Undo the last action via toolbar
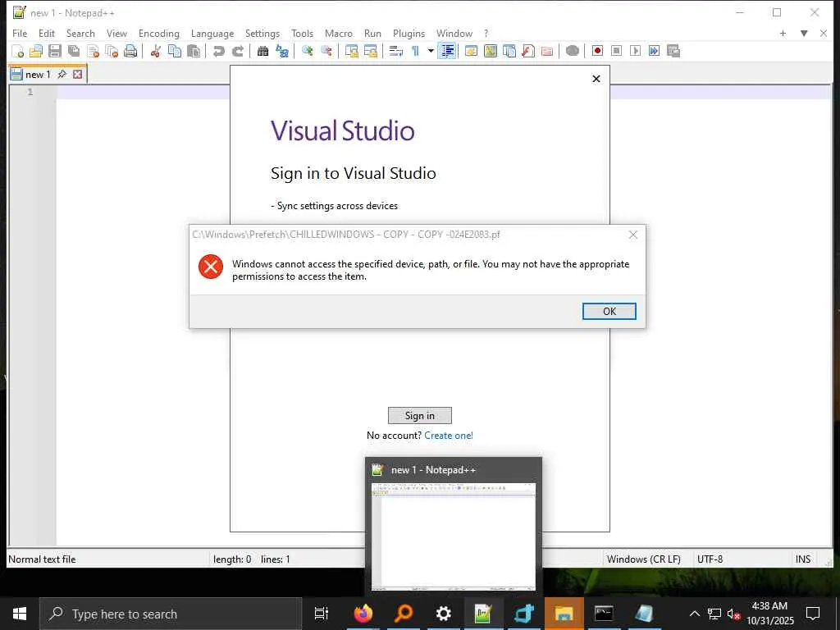 click(218, 51)
